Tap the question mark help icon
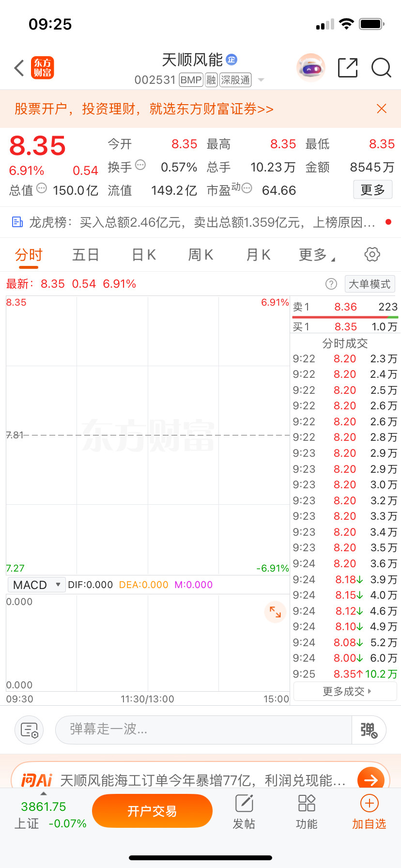 pos(331,284)
